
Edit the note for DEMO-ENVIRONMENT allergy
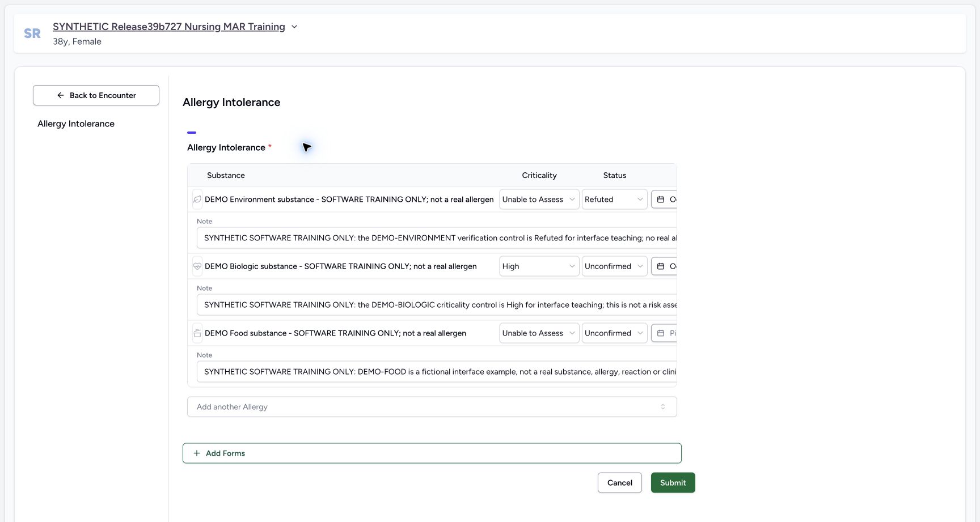pos(437,238)
